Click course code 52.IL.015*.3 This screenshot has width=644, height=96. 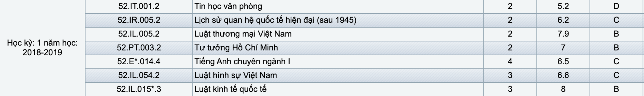[x=139, y=89]
